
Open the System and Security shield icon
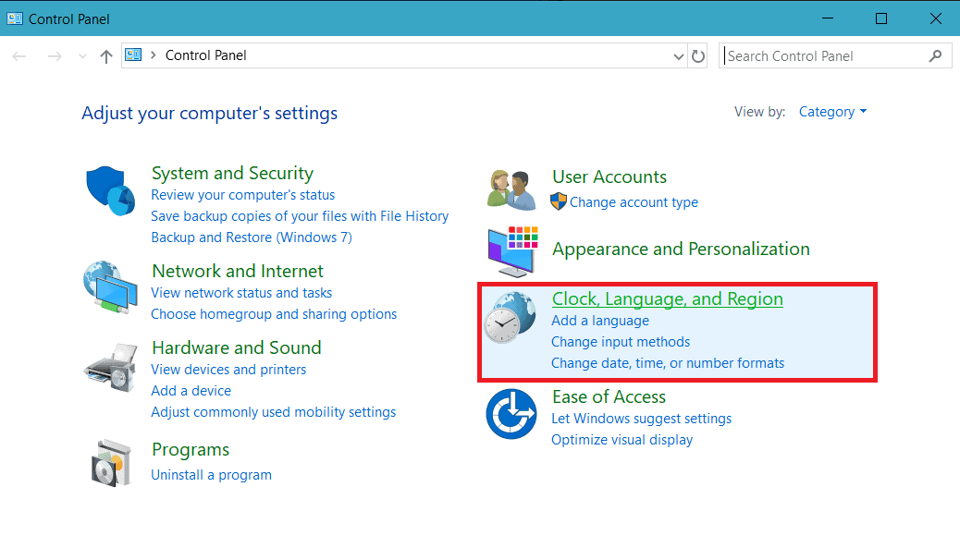[110, 190]
